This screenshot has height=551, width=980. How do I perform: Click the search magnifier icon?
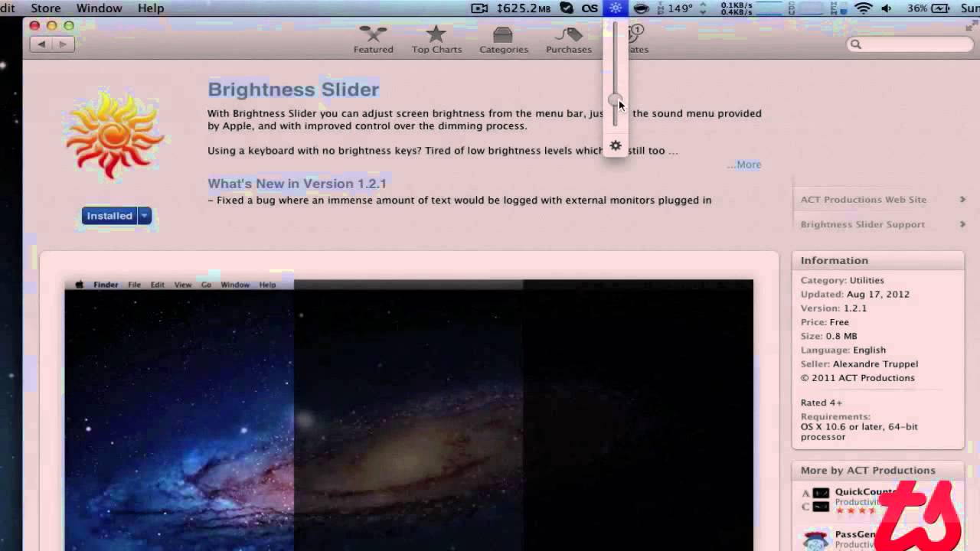(x=856, y=44)
